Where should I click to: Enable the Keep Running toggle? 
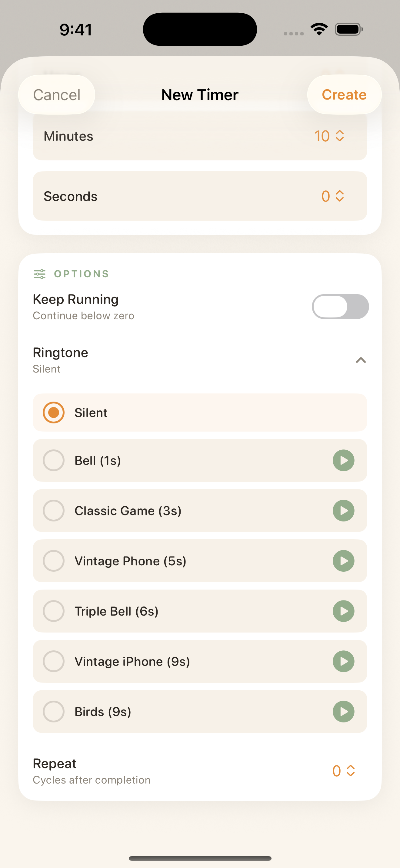[340, 307]
